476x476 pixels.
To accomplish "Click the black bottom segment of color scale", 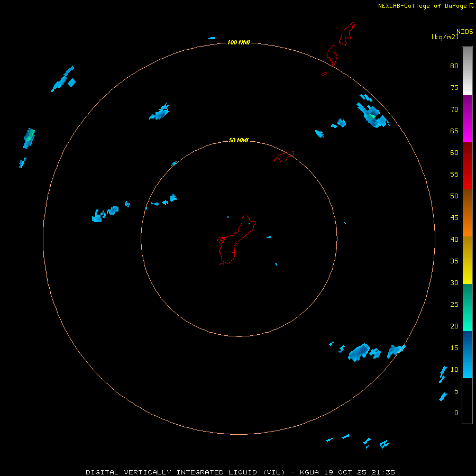I will point(467,401).
